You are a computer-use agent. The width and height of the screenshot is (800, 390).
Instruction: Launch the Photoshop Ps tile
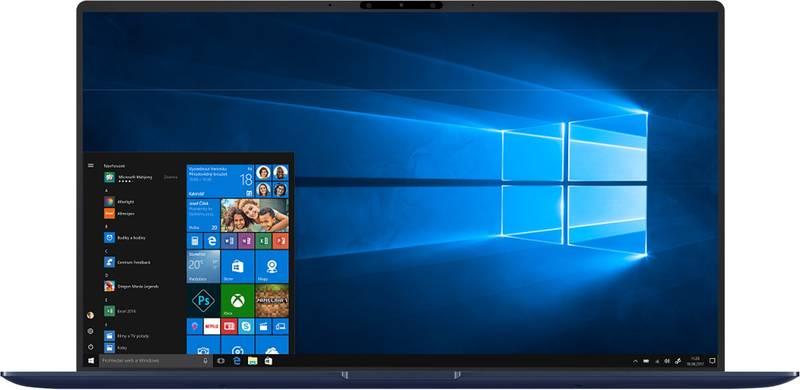203,301
